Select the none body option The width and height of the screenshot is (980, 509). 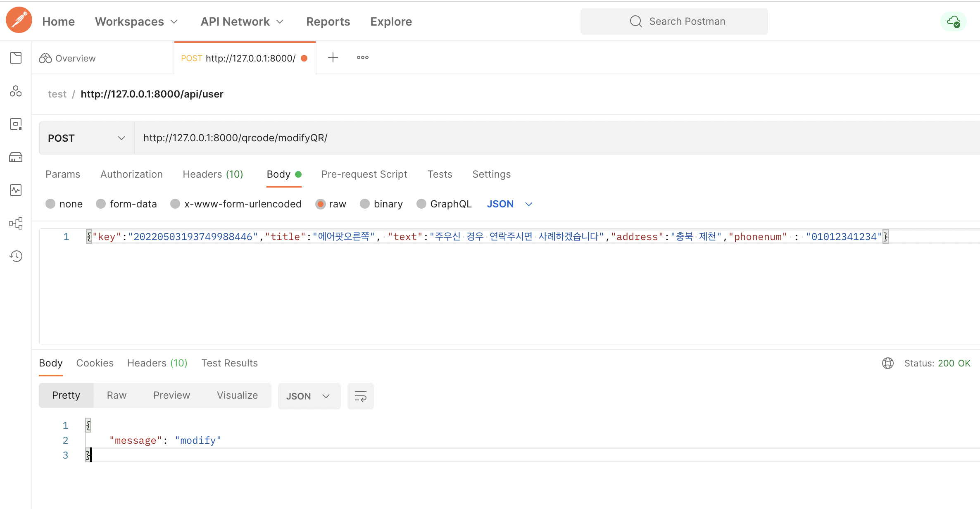click(x=50, y=204)
